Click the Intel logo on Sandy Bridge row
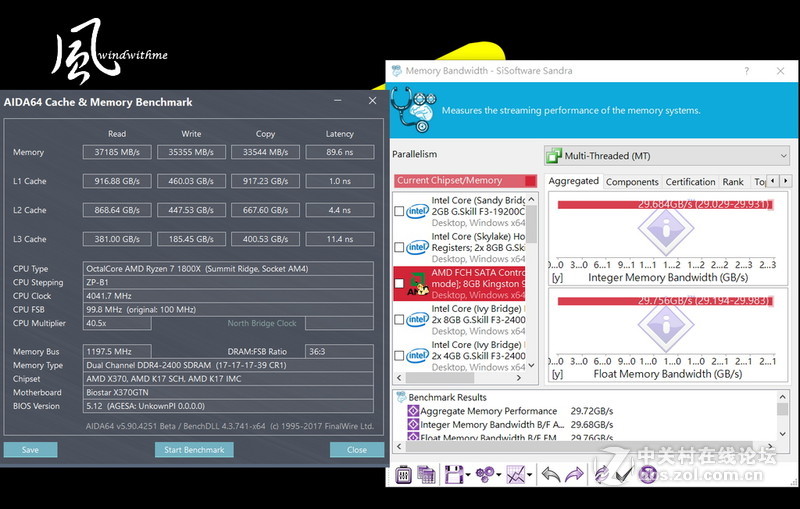 (x=417, y=211)
